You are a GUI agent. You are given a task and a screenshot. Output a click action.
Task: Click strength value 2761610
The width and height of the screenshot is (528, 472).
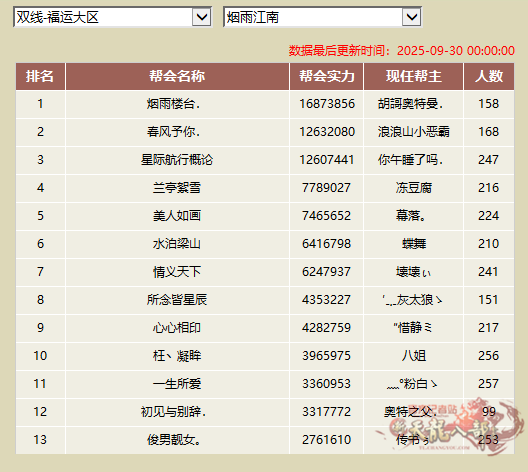(326, 439)
